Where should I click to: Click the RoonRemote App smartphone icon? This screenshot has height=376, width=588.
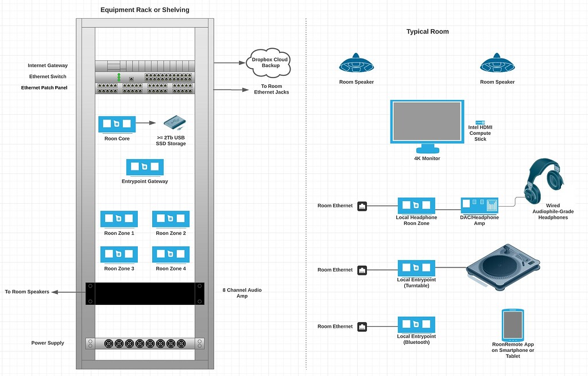tap(513, 324)
